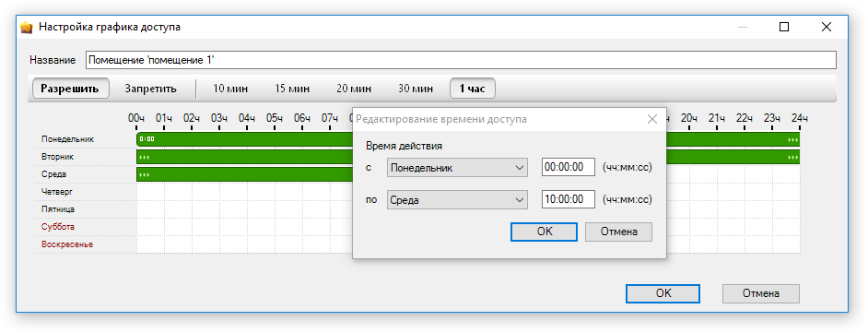Click the application icon in the title bar

point(26,27)
